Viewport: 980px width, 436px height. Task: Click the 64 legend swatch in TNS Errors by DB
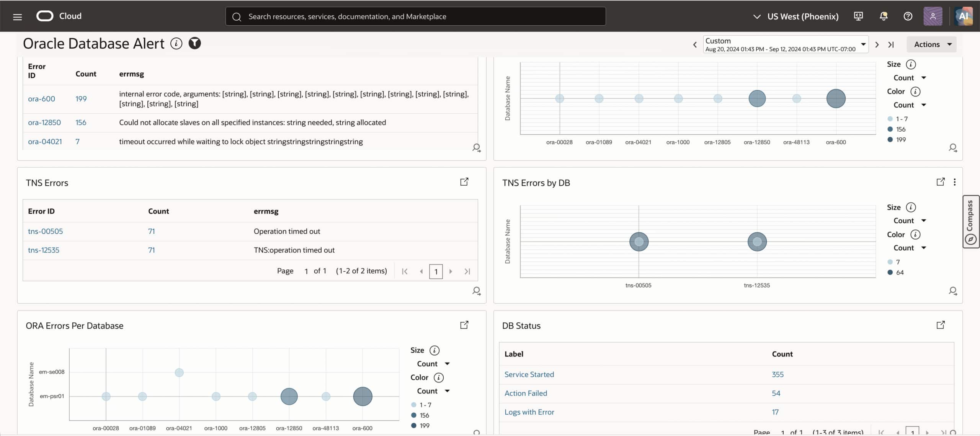890,272
